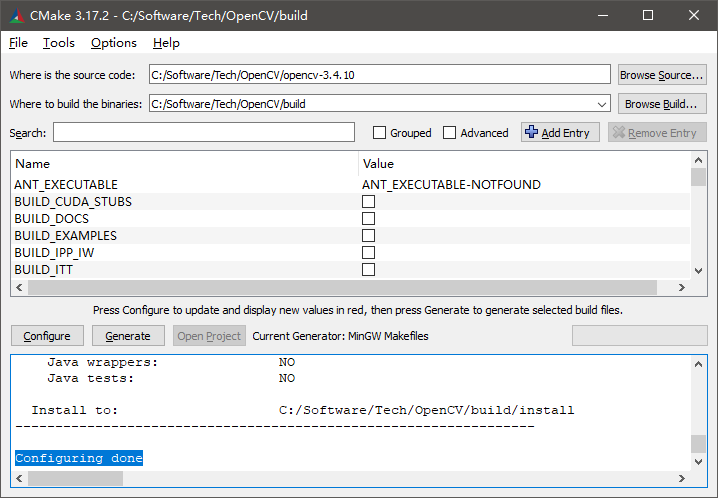Click the Java tests output line

tap(171, 378)
